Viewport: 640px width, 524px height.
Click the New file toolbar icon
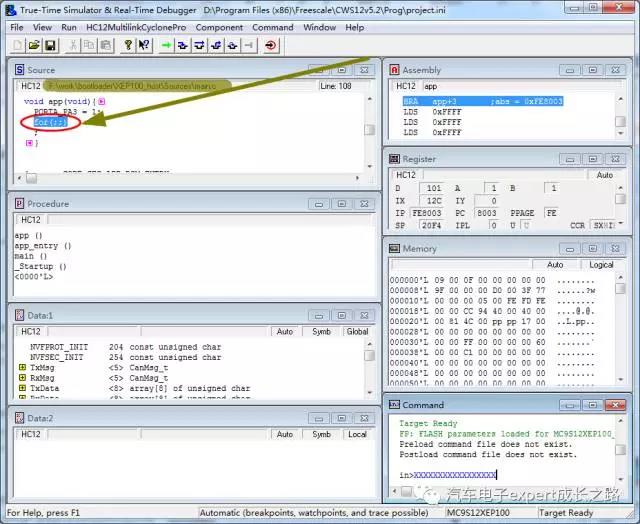pyautogui.click(x=18, y=45)
